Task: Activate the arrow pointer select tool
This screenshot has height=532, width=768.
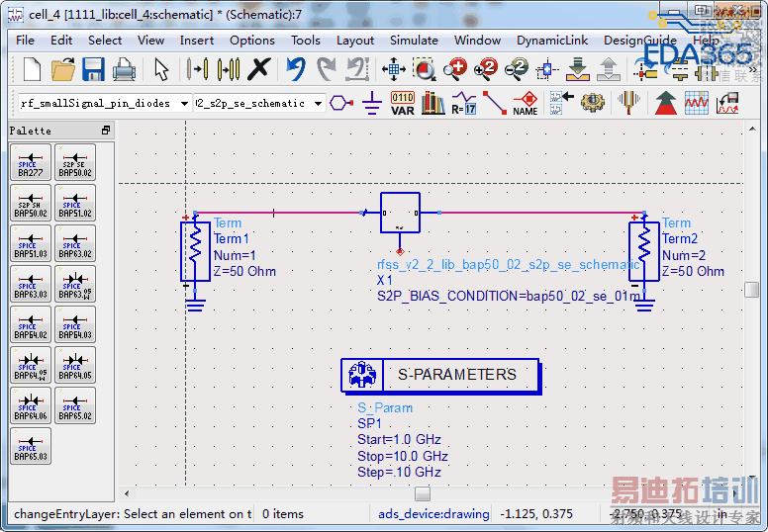Action: 161,69
